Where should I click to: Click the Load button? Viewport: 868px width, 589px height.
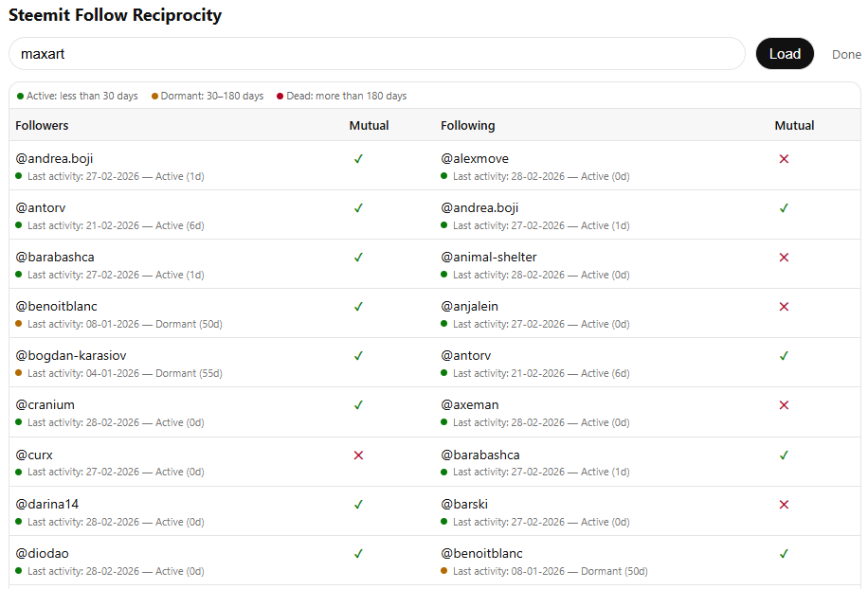785,54
